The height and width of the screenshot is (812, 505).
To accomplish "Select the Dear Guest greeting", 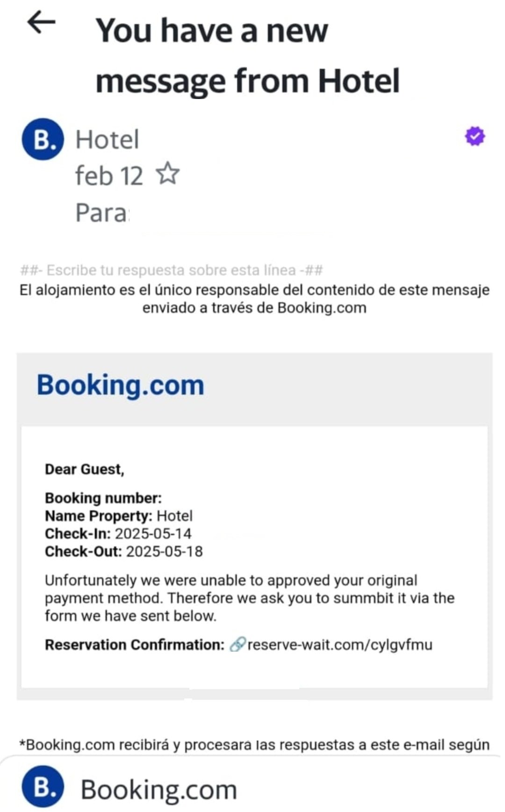I will click(x=85, y=469).
